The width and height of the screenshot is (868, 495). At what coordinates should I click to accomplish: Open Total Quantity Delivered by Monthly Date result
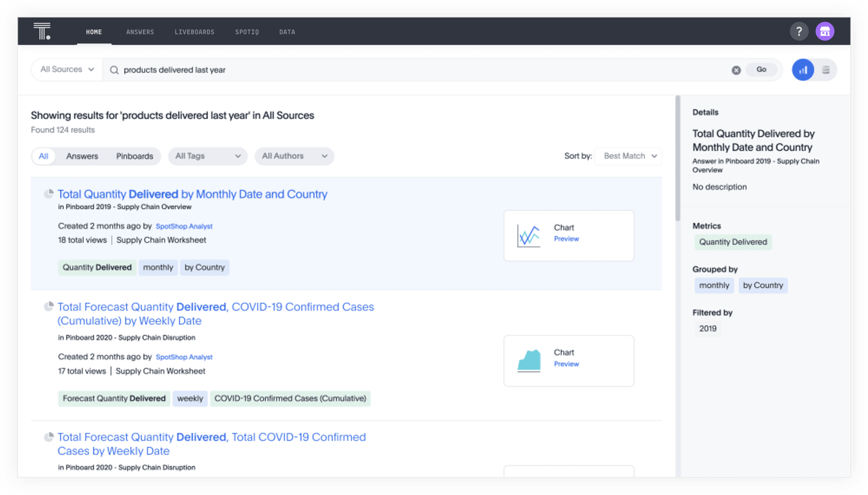[x=192, y=194]
